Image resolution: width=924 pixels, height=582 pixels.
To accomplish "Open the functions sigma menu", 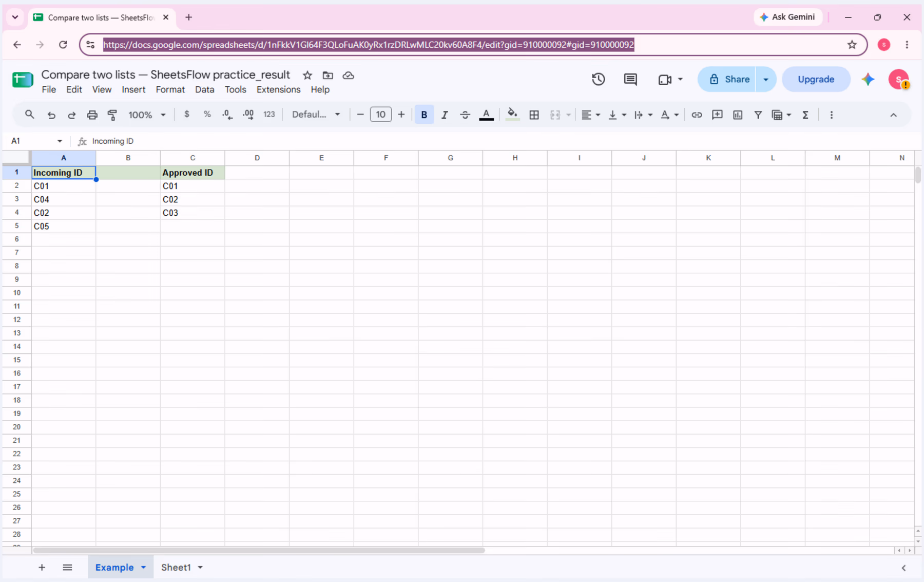I will coord(805,115).
